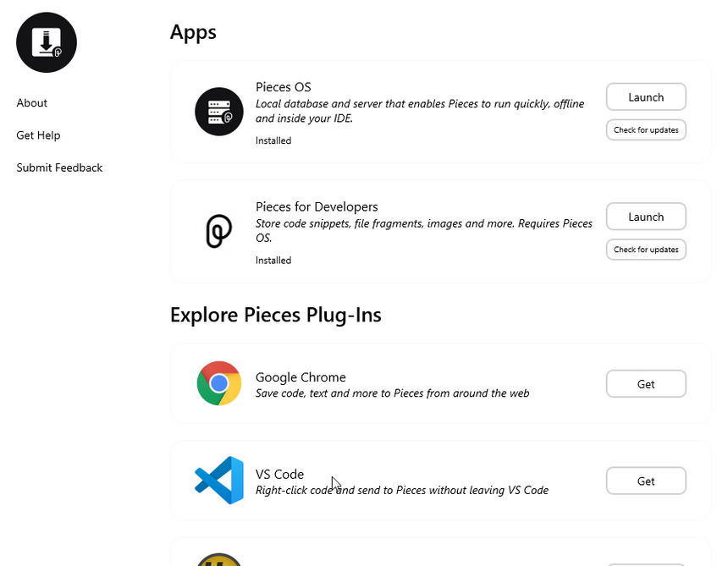
Task: Click the Pieces OS server icon
Action: [219, 111]
